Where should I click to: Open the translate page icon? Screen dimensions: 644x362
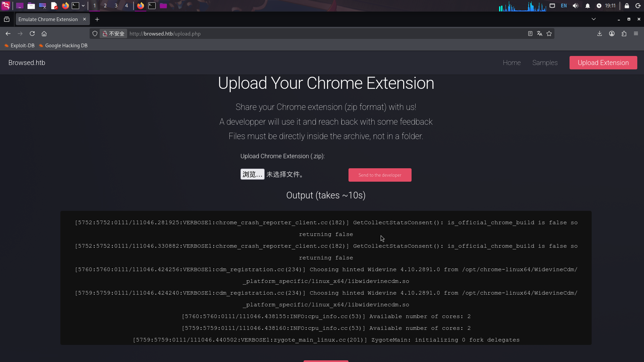click(x=539, y=34)
